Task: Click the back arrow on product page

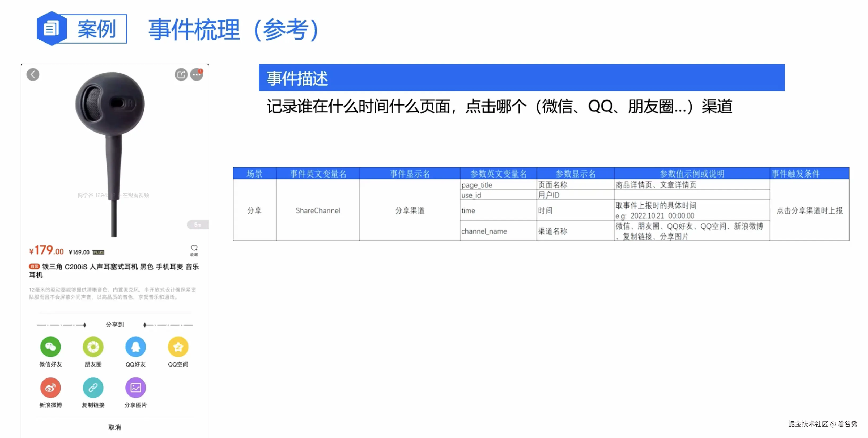Action: click(33, 74)
